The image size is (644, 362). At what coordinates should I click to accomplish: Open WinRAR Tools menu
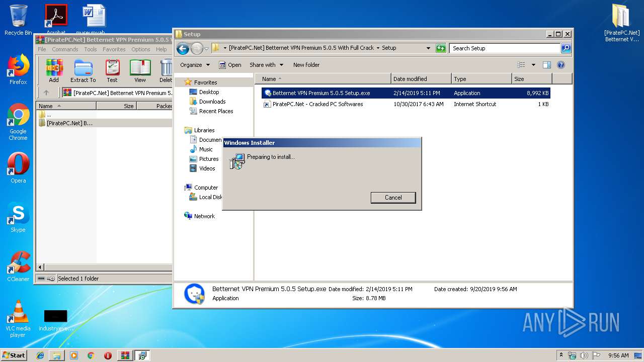tap(91, 49)
